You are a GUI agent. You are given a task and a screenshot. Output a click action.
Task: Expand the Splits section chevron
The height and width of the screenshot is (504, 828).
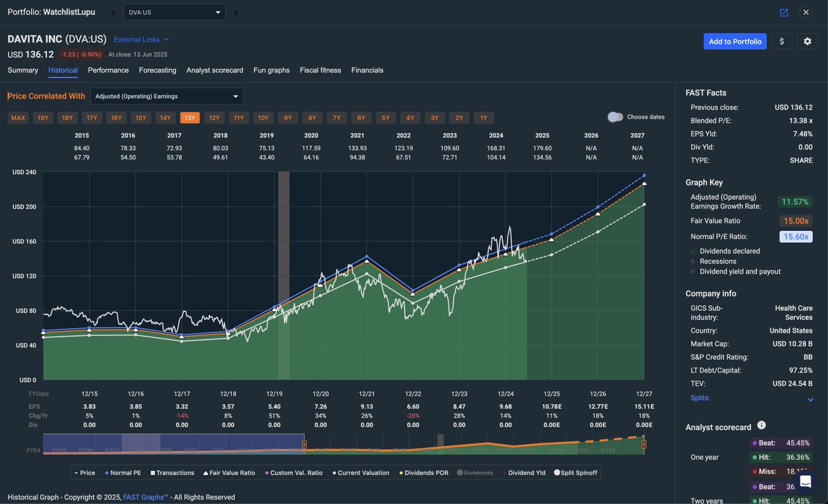click(x=810, y=399)
